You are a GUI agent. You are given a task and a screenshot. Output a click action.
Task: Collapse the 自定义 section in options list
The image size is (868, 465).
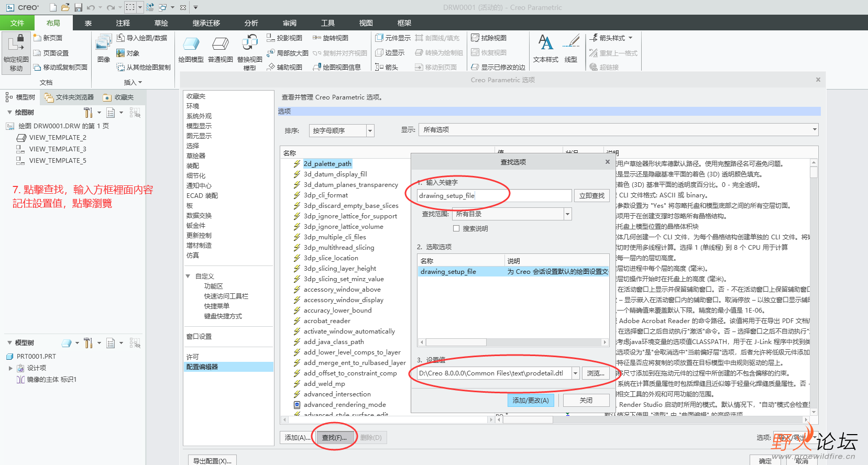click(x=188, y=276)
